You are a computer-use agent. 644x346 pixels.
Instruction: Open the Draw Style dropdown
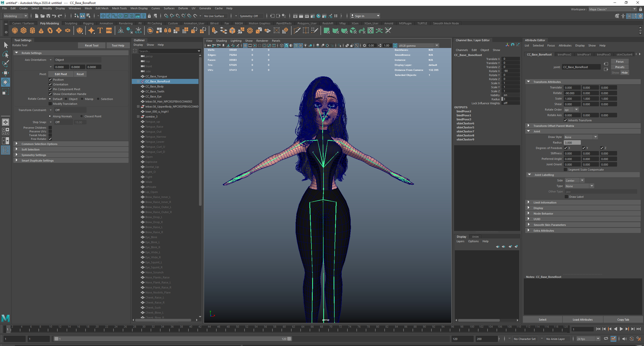point(581,137)
